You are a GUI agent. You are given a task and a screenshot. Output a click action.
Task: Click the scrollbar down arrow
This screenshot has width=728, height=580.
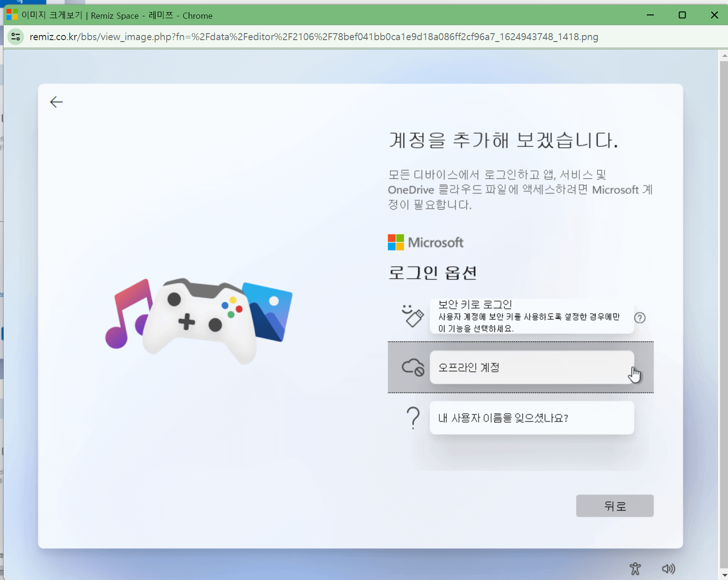point(724,575)
